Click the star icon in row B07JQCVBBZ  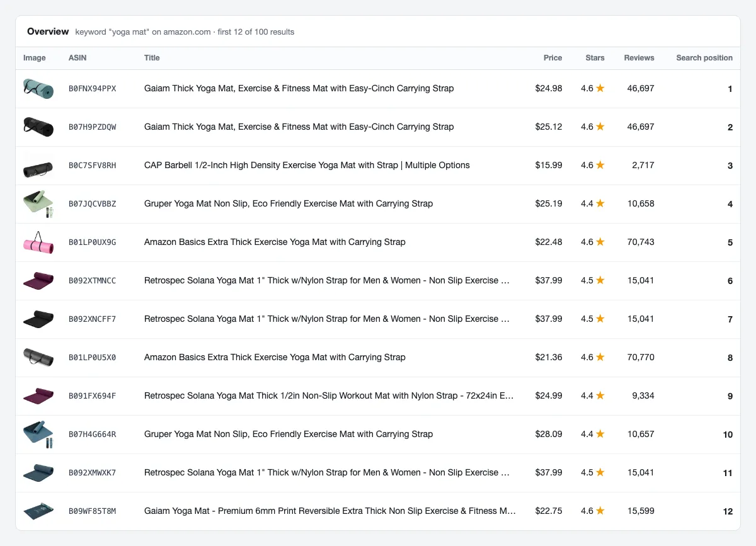pos(600,203)
